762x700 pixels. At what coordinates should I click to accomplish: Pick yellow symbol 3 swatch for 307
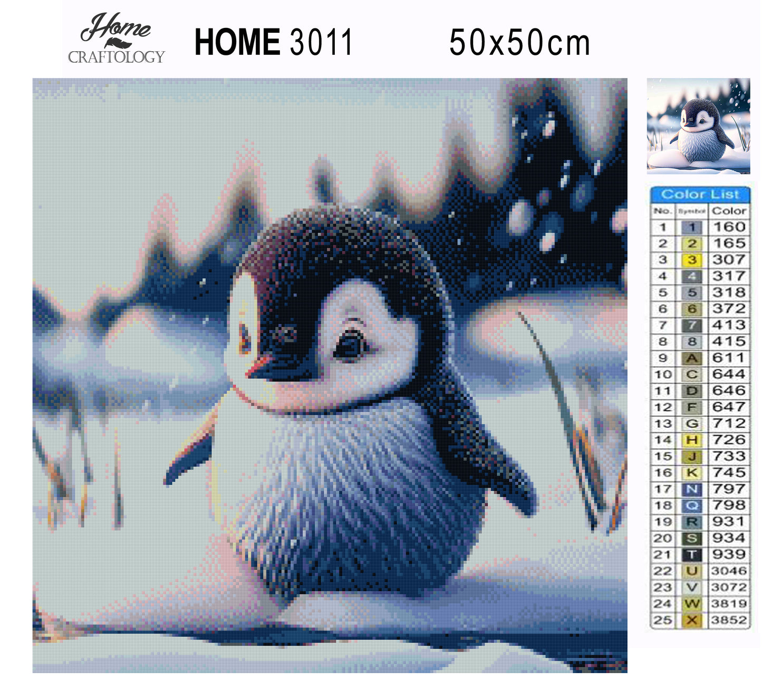(x=692, y=260)
